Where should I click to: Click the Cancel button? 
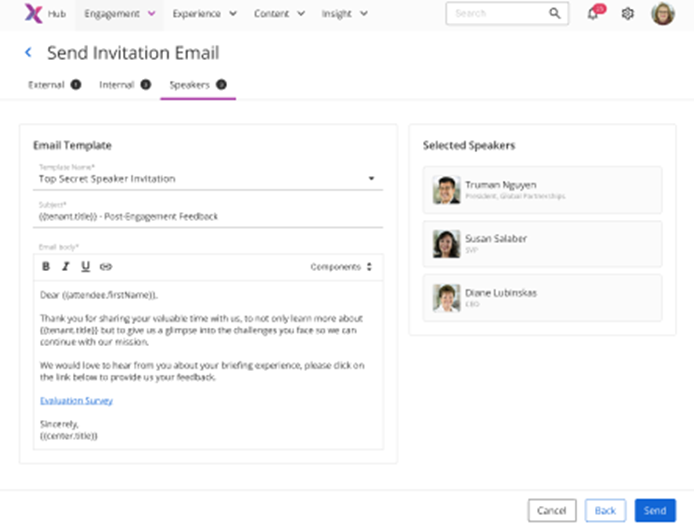[x=552, y=510]
